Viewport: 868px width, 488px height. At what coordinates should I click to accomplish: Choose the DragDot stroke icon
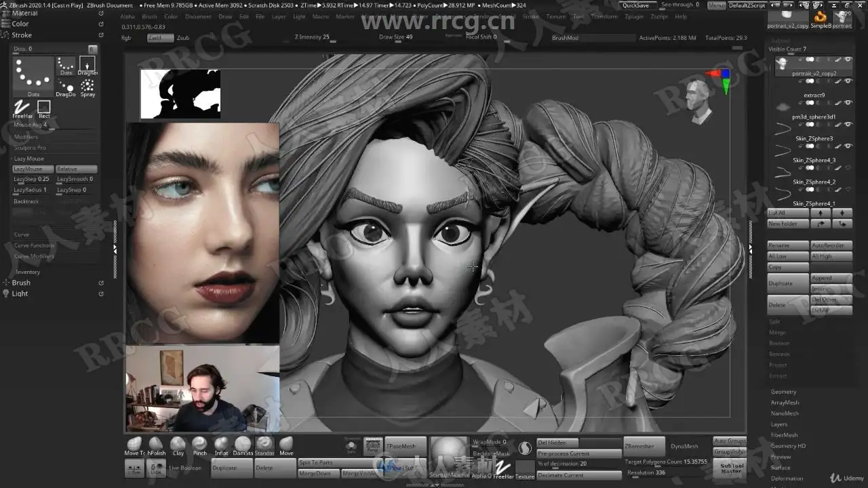pos(66,87)
